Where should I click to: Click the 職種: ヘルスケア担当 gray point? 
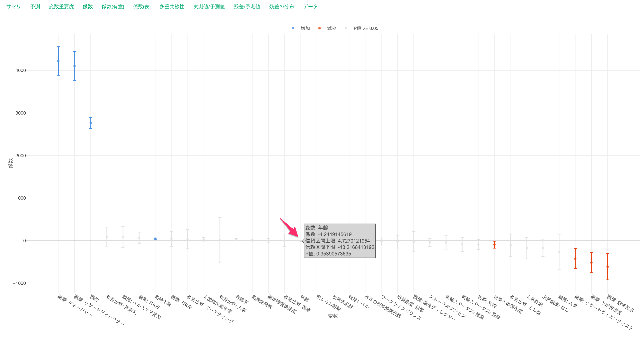[123, 237]
